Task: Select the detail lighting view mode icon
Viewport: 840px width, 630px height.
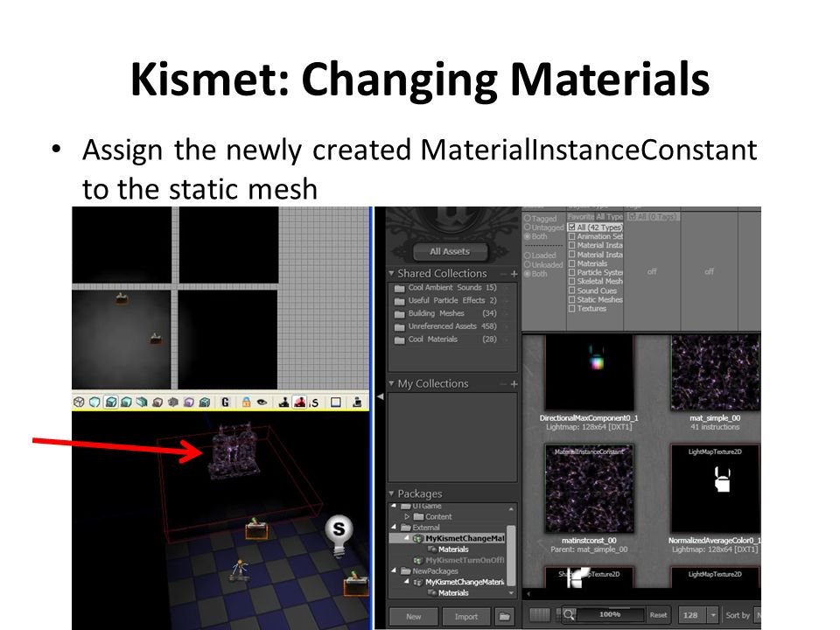Action: 126,402
